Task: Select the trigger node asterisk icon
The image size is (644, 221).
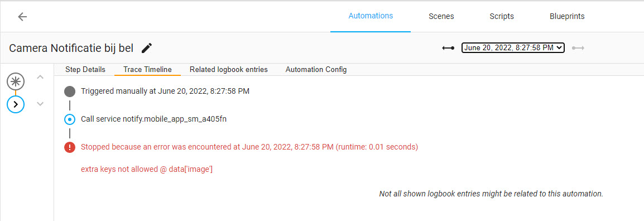Action: click(x=16, y=81)
